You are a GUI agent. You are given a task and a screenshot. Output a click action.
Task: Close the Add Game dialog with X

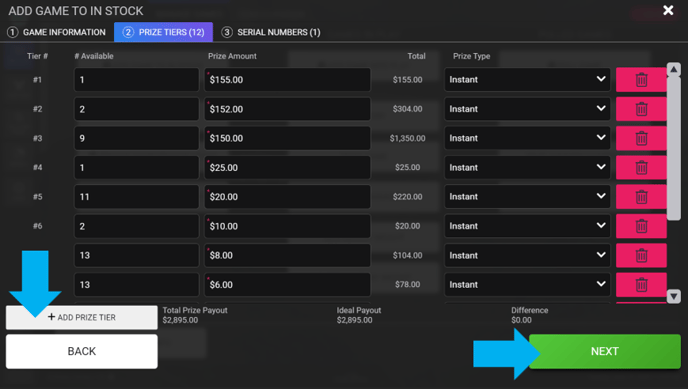point(668,10)
